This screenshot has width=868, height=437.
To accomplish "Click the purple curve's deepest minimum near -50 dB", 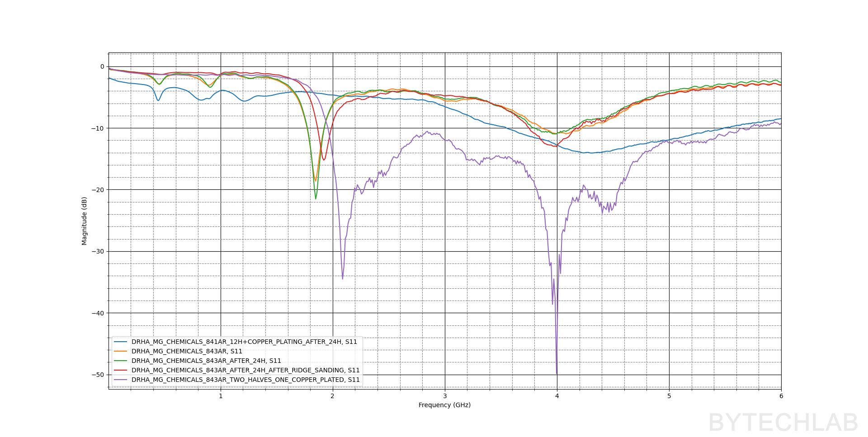I will (x=557, y=373).
